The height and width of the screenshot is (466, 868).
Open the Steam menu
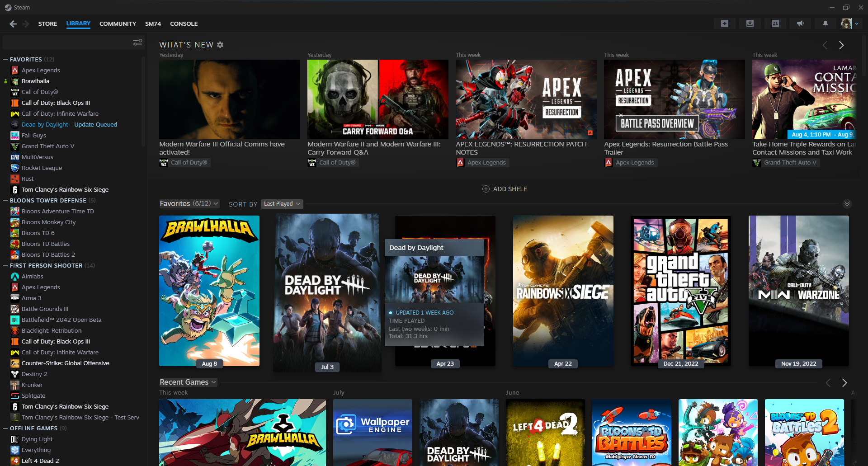point(18,7)
